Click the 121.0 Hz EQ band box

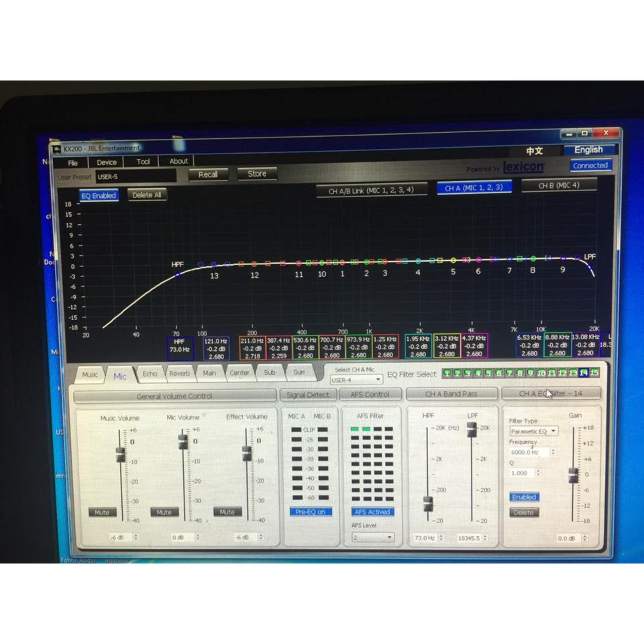pos(216,348)
